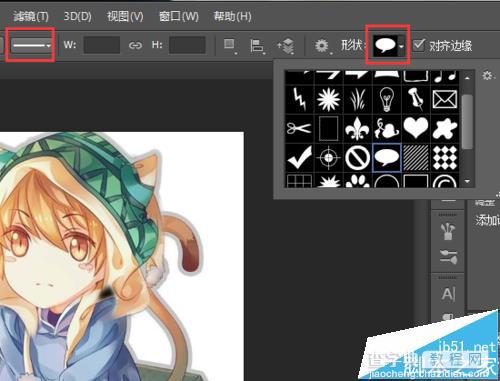Select the ornament flourish shape
This screenshot has height=381, width=500.
386,128
